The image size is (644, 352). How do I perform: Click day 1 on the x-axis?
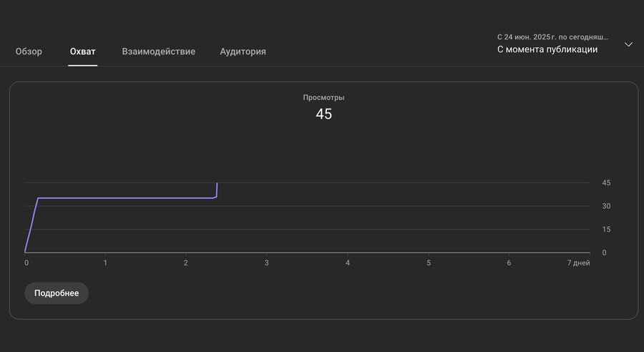click(x=105, y=263)
